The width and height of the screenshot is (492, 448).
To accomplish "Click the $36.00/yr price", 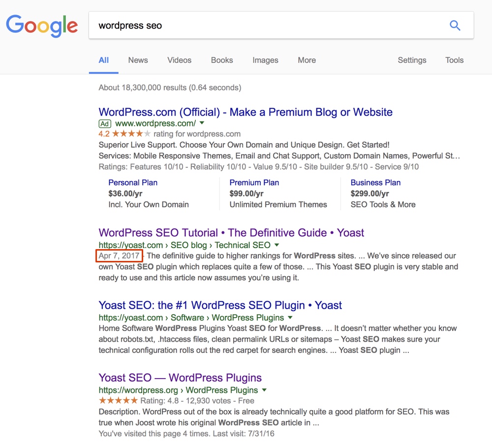I will (x=125, y=193).
